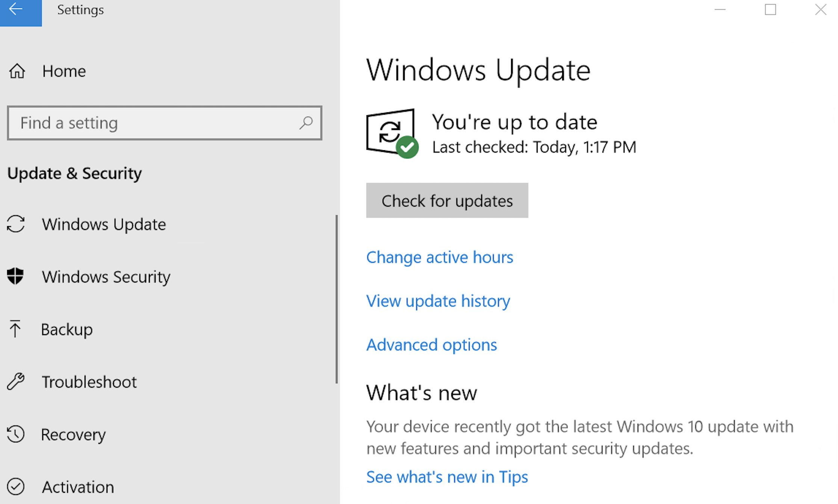Open Windows Security via the shield icon
Image resolution: width=838 pixels, height=504 pixels.
pos(16,277)
